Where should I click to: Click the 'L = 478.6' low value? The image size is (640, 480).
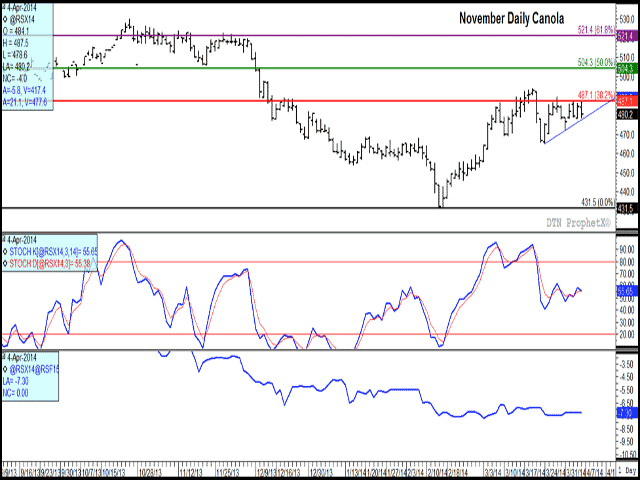click(x=16, y=53)
